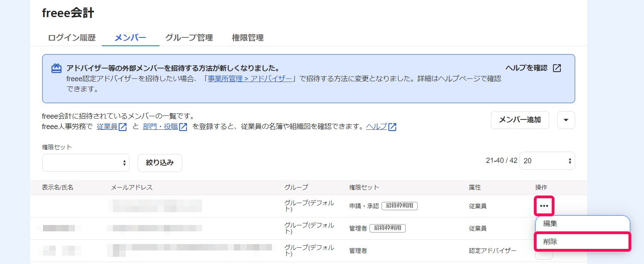Click the メンバー追加 button
The image size is (644, 264).
520,120
